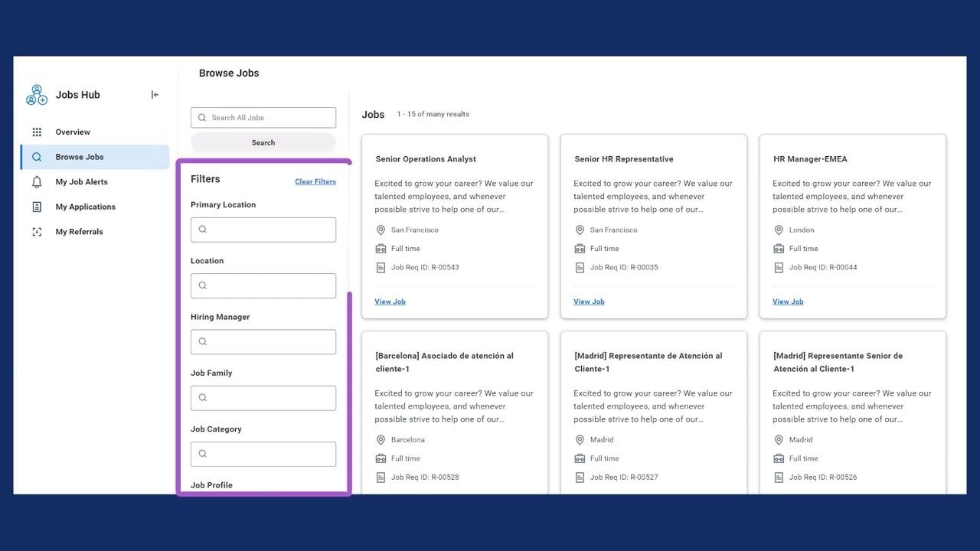Focus the Search All Jobs field
This screenshot has width=980, height=551.
tap(263, 118)
